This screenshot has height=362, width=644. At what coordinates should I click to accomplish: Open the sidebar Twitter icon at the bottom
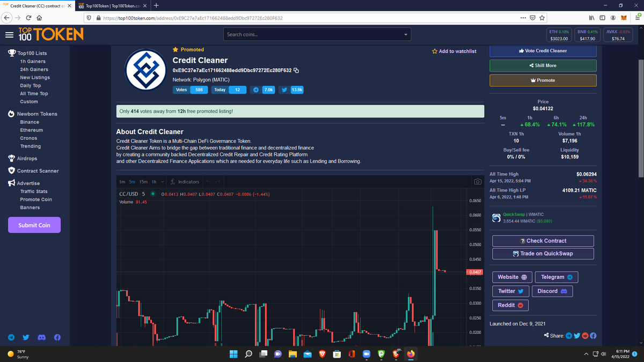(26, 337)
